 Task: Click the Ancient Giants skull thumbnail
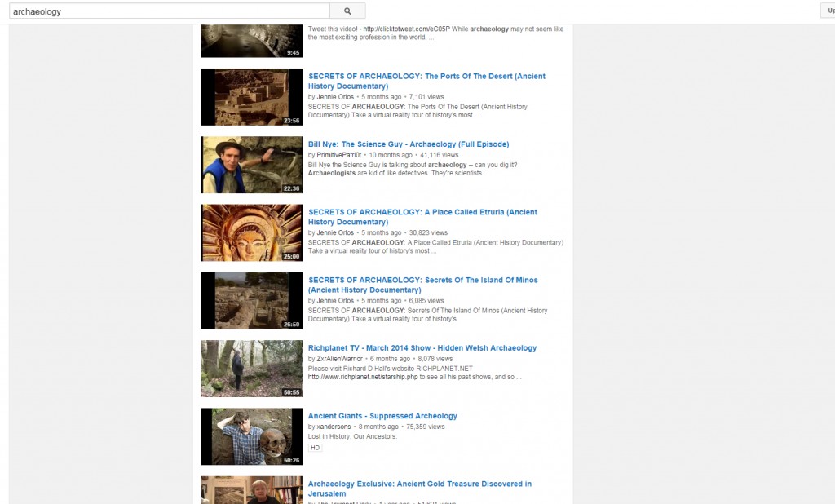[x=252, y=437]
